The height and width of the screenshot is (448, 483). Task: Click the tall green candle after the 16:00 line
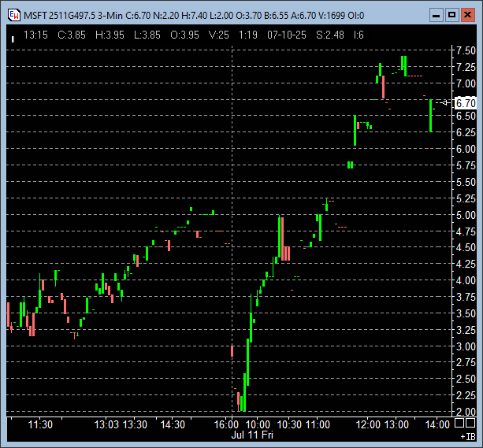click(x=247, y=362)
